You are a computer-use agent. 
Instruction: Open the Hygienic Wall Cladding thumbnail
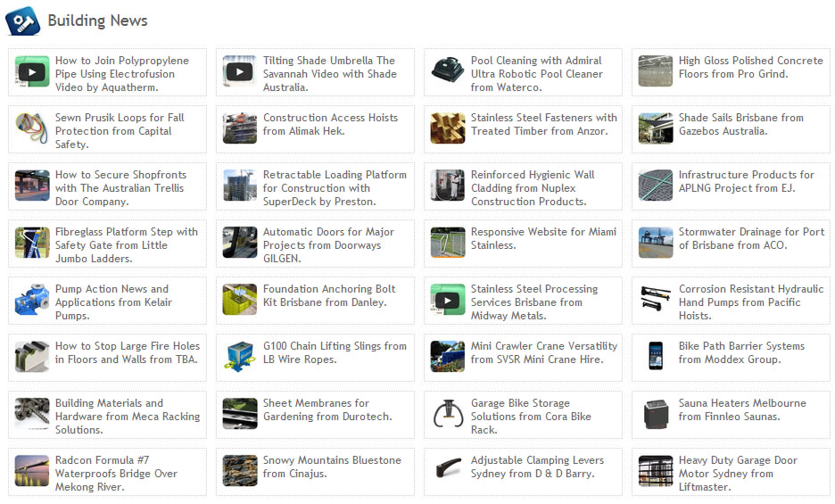[x=447, y=186]
